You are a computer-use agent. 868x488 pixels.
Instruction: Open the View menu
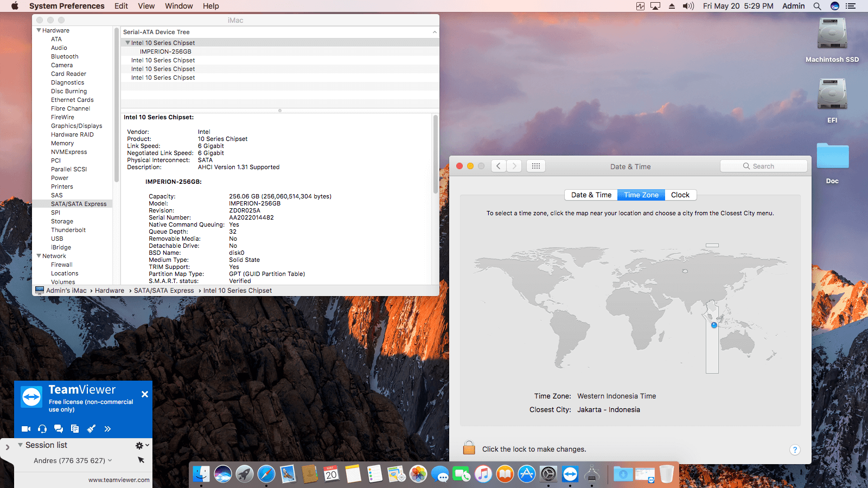click(x=146, y=6)
